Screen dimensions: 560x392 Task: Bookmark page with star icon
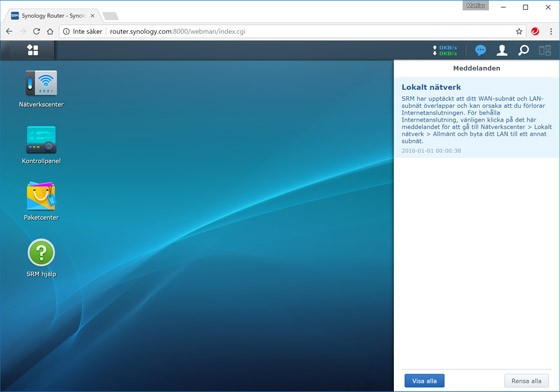(519, 31)
